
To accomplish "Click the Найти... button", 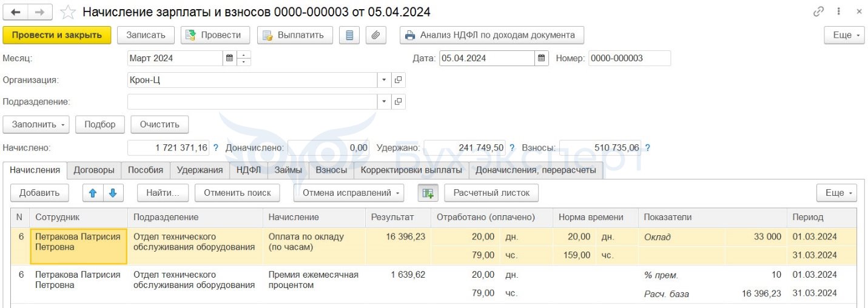I will coord(163,193).
